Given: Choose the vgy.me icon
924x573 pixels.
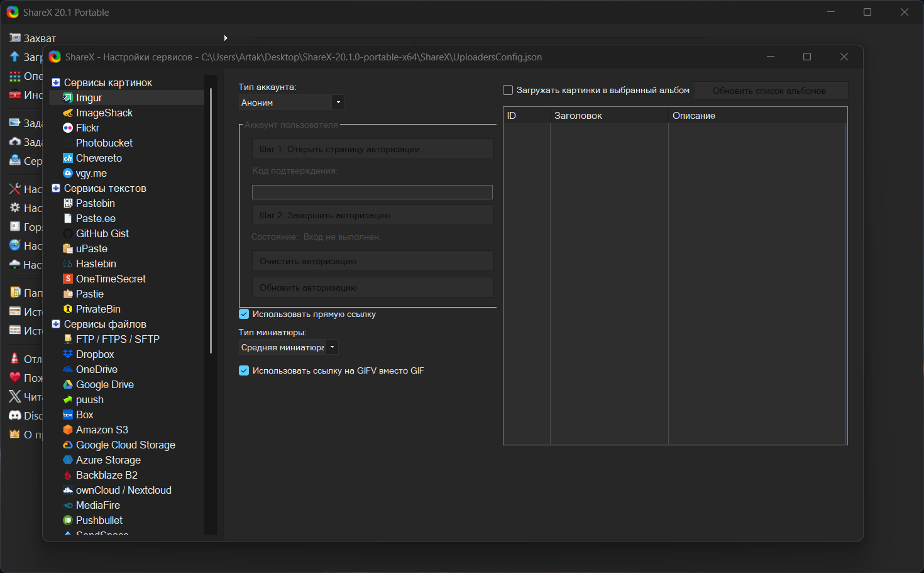Looking at the screenshot, I should click(68, 173).
